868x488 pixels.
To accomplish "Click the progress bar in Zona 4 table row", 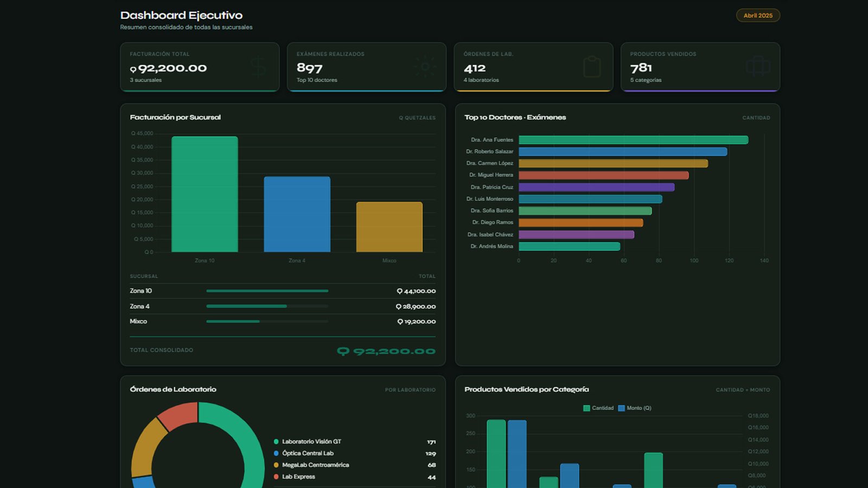I will 267,306.
